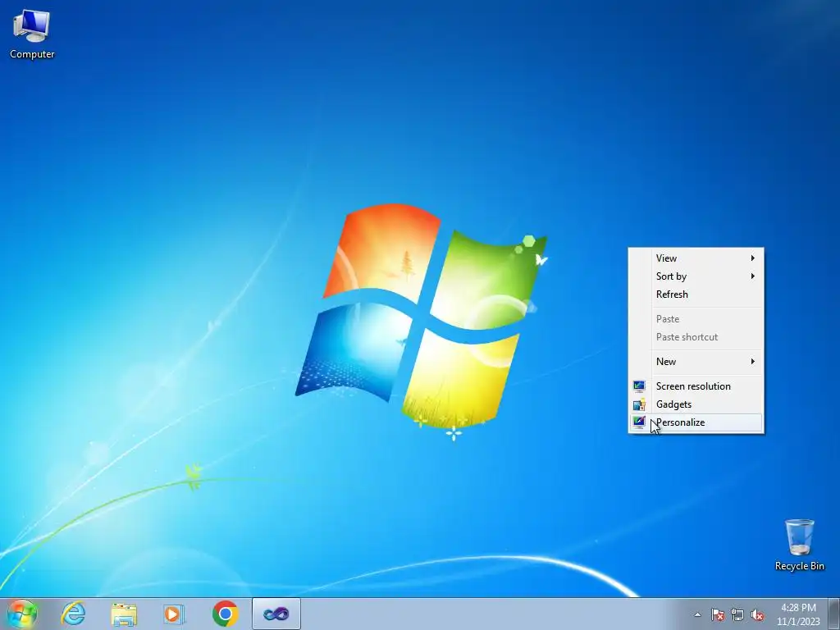Image resolution: width=840 pixels, height=630 pixels.
Task: Open Gadgets from the context menu
Action: point(696,404)
